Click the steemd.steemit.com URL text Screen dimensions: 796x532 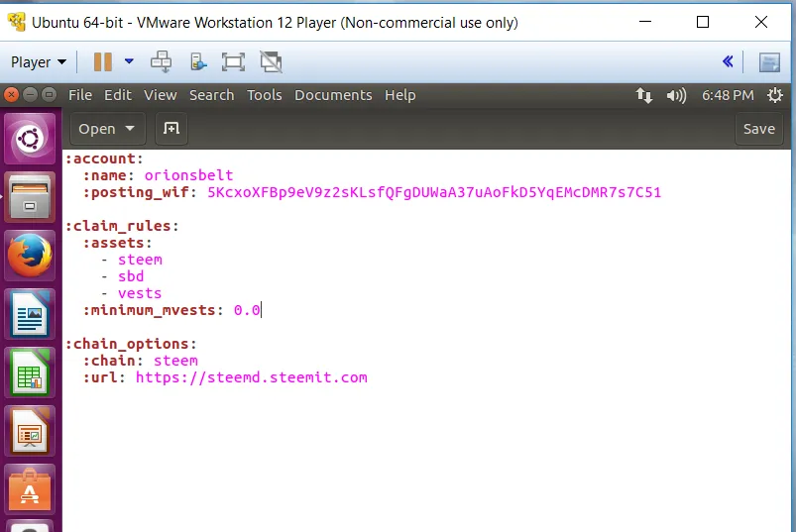tap(251, 377)
